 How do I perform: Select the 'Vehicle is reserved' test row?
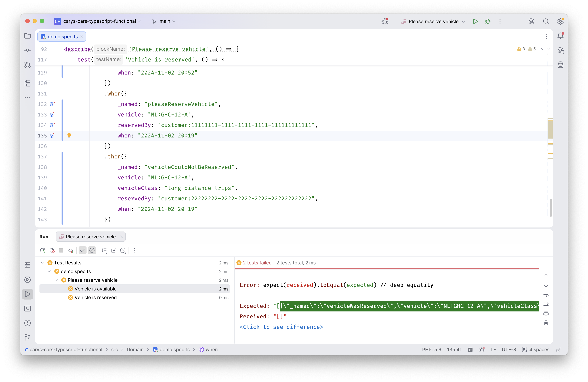[x=135, y=297]
